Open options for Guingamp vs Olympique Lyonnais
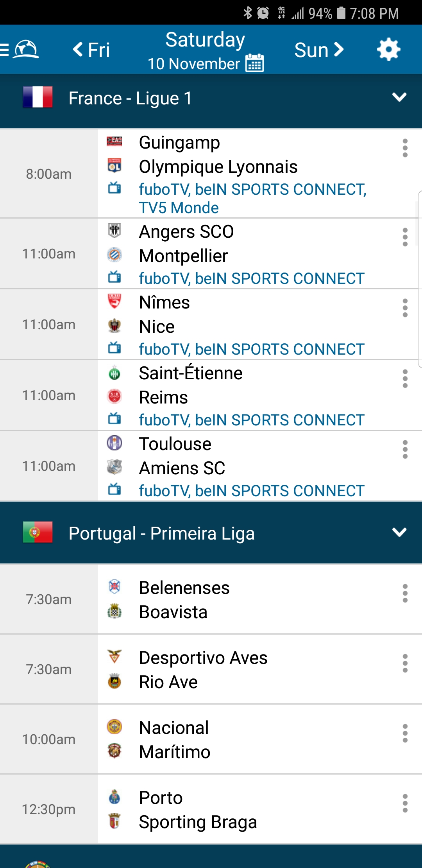Viewport: 422px width, 868px height. coord(405,148)
